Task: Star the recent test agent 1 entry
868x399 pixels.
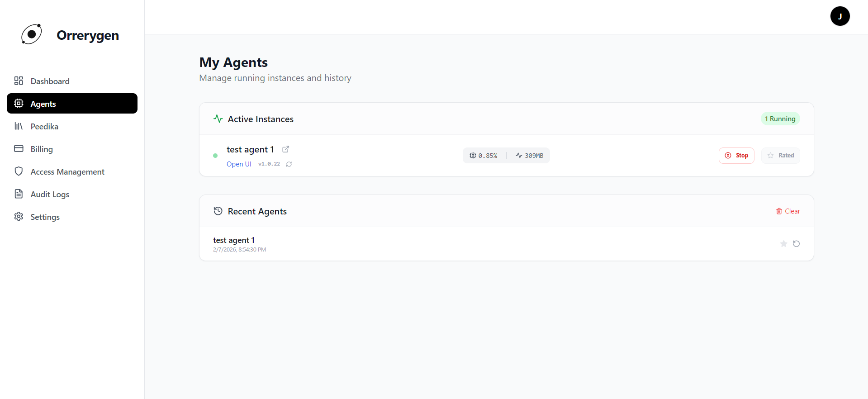Action: tap(783, 243)
